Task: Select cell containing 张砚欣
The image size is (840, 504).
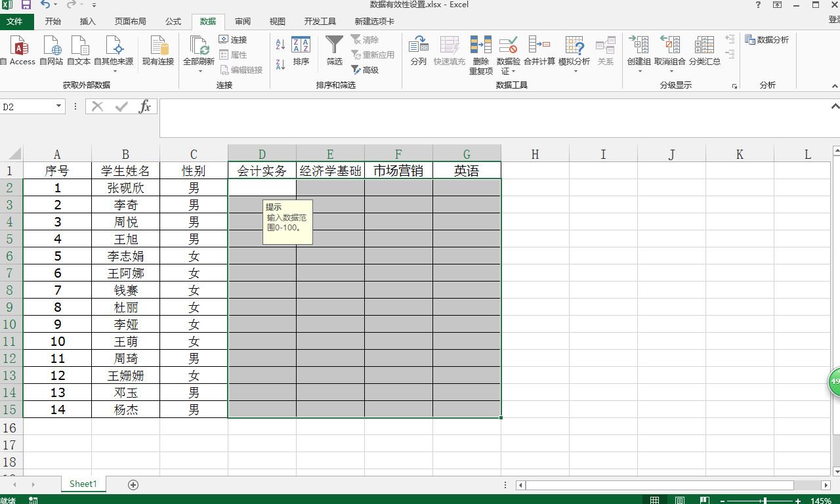Action: tap(125, 188)
